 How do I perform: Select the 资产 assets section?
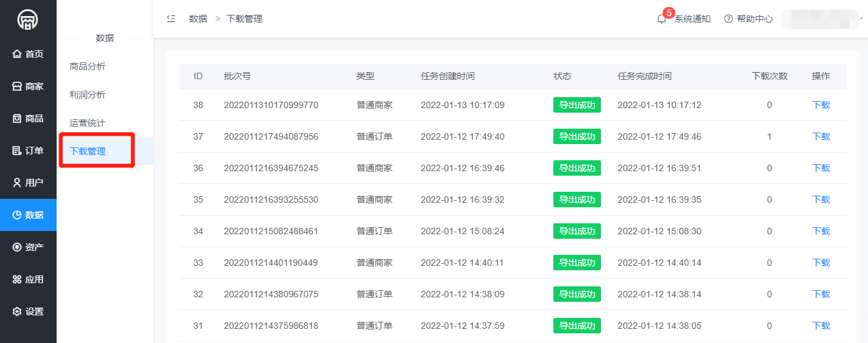click(28, 247)
